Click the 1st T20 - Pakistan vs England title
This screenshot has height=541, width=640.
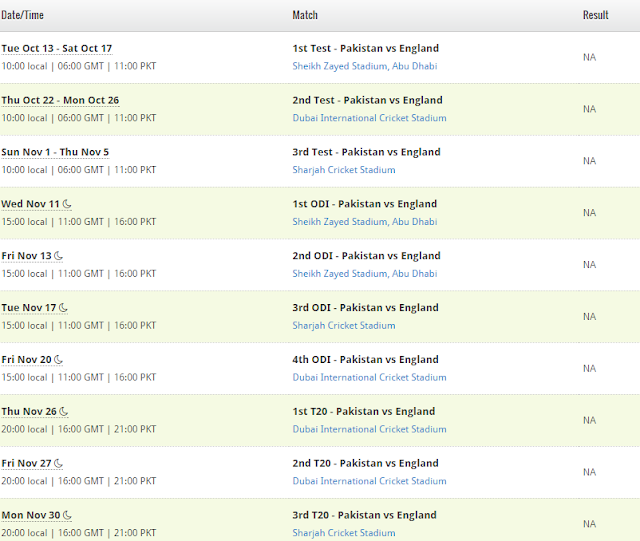[x=363, y=412]
